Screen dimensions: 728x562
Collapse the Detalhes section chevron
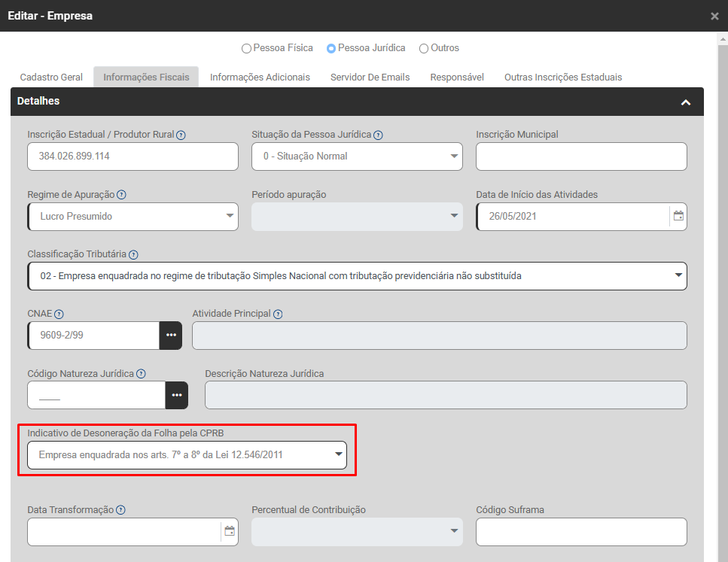click(x=685, y=102)
